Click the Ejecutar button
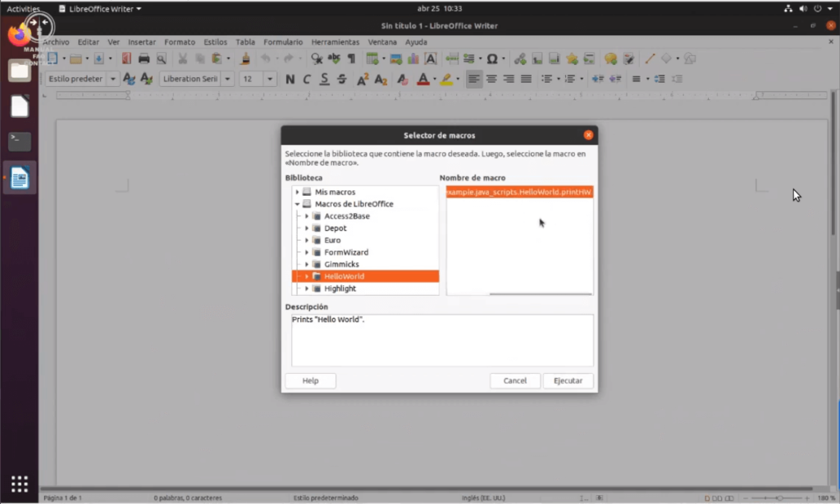This screenshot has height=504, width=840. [x=568, y=381]
